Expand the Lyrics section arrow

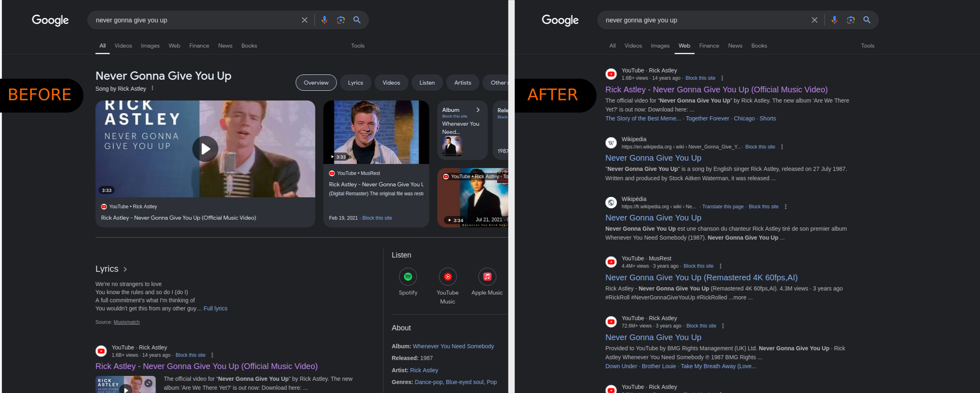coord(125,269)
